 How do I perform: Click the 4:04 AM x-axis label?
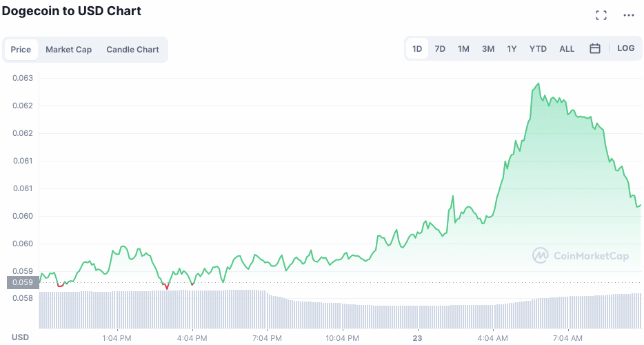492,338
